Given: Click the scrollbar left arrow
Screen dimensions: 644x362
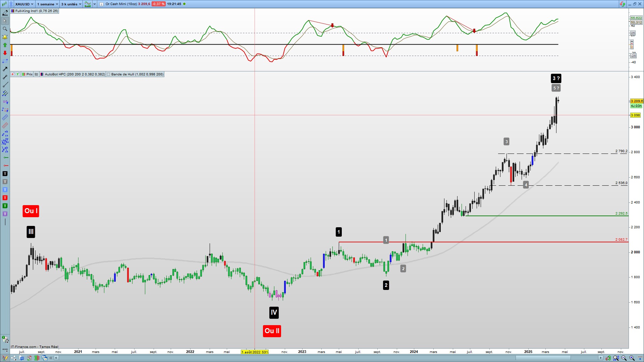Looking at the screenshot, I should click(x=56, y=358).
